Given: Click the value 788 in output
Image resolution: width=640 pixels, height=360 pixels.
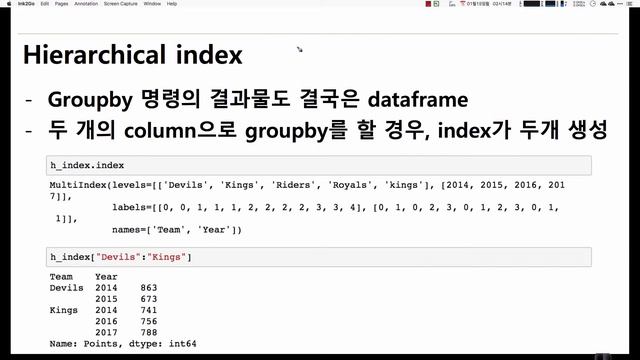Looking at the screenshot, I should click(x=149, y=332).
